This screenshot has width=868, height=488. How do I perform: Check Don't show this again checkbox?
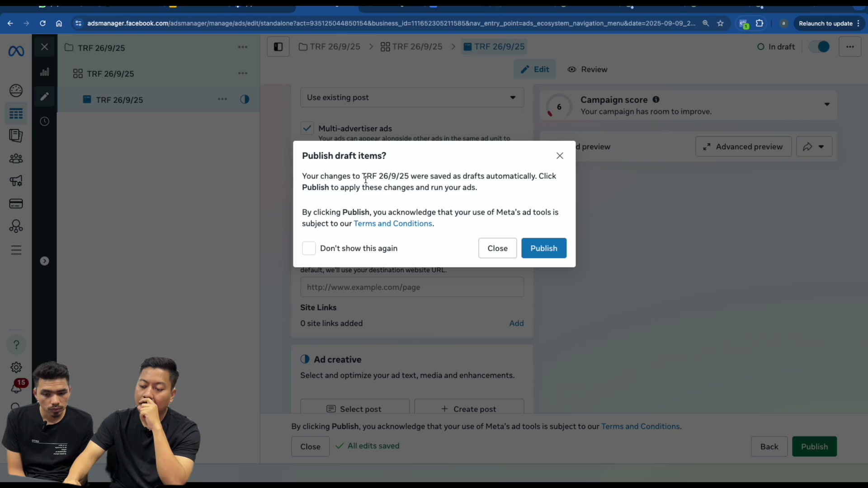[x=309, y=248]
